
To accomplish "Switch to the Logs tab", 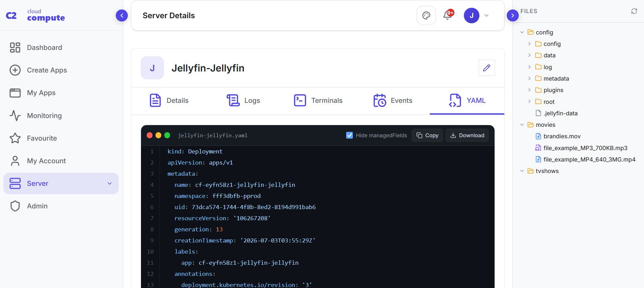I will point(243,100).
